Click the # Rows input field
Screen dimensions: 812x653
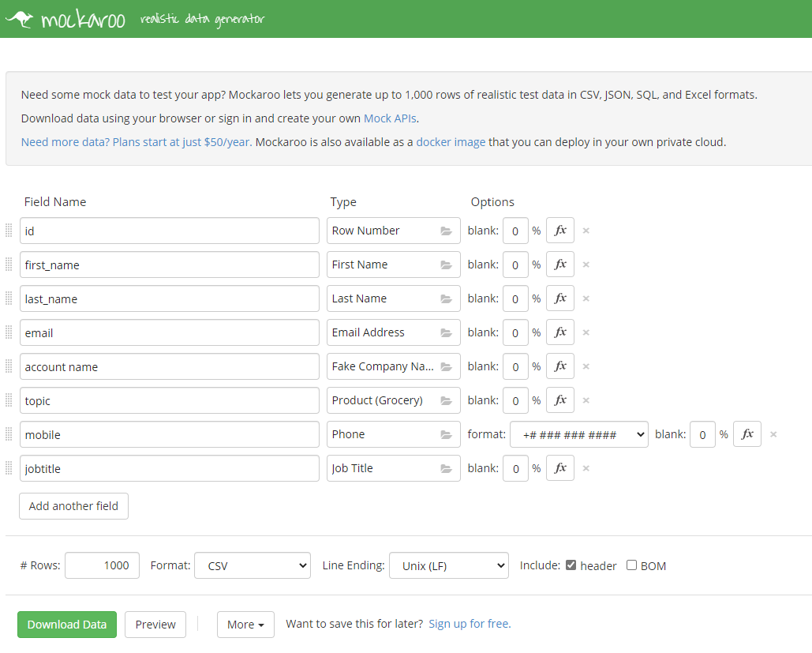coord(103,565)
